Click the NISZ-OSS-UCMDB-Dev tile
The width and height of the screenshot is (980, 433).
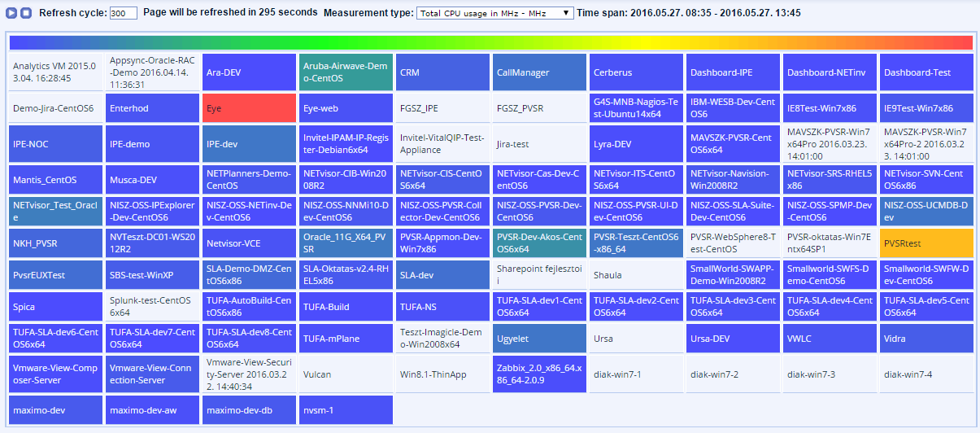926,212
